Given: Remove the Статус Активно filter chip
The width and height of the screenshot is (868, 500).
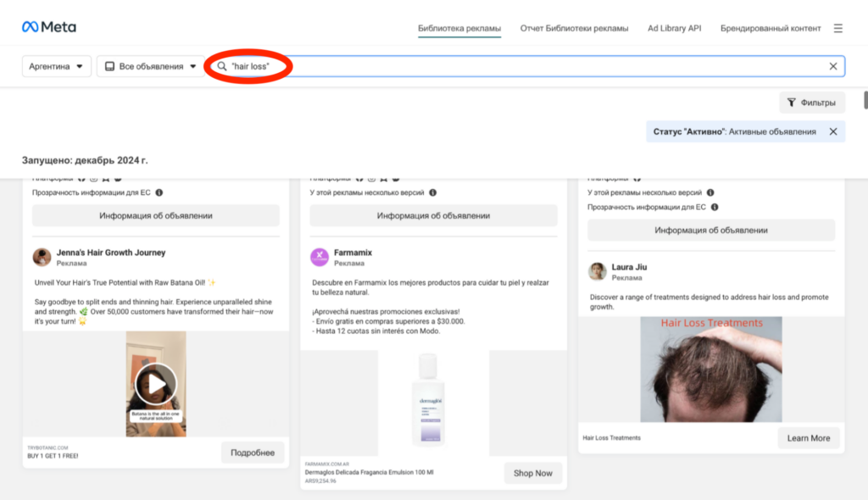Looking at the screenshot, I should 833,132.
